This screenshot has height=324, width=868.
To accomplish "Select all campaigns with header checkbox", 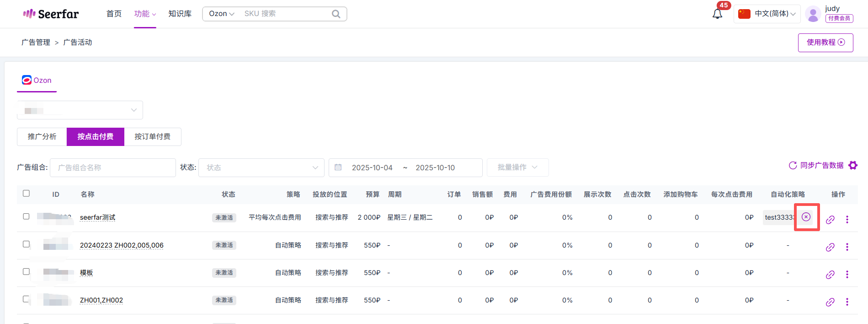I will point(27,194).
